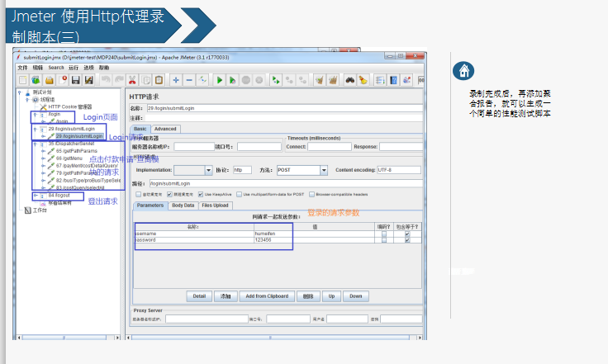608x364 pixels.
Task: Switch to the Files Upload tab
Action: click(216, 206)
